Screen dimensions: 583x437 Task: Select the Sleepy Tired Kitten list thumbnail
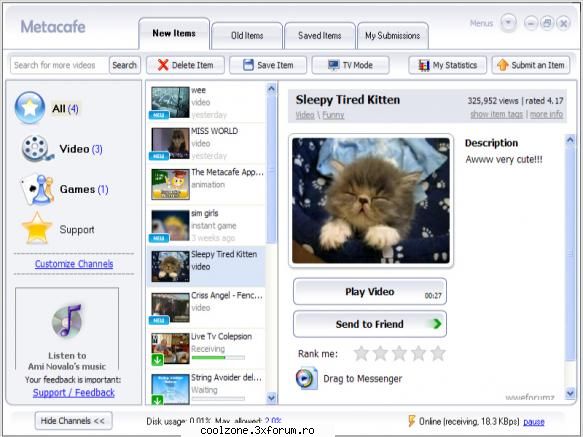click(170, 266)
